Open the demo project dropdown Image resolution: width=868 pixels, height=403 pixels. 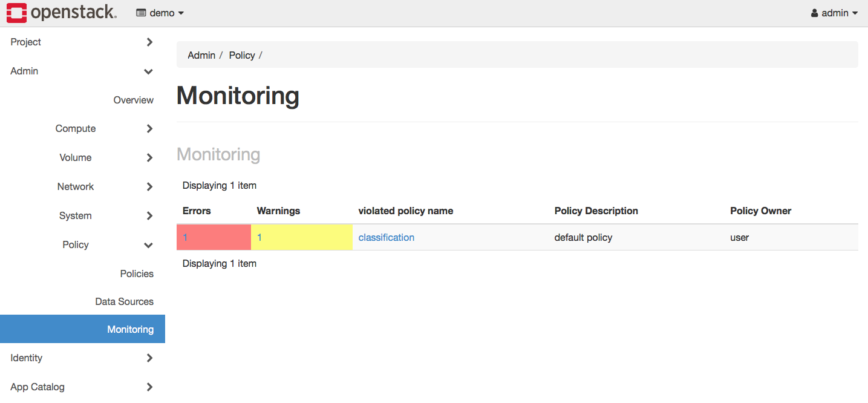[160, 13]
